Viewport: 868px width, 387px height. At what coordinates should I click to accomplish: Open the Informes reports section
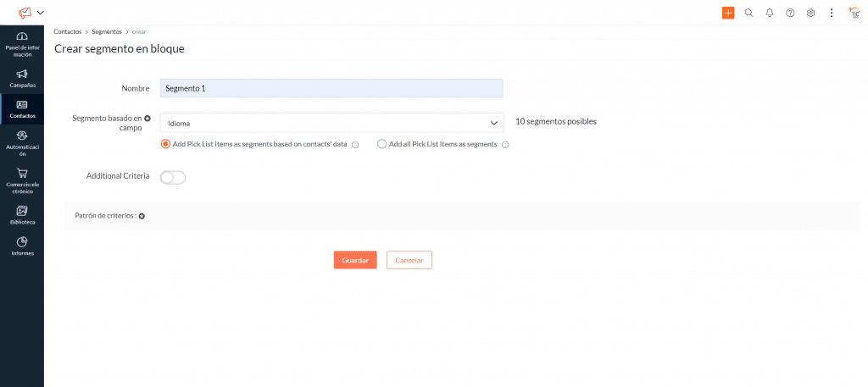pos(22,246)
